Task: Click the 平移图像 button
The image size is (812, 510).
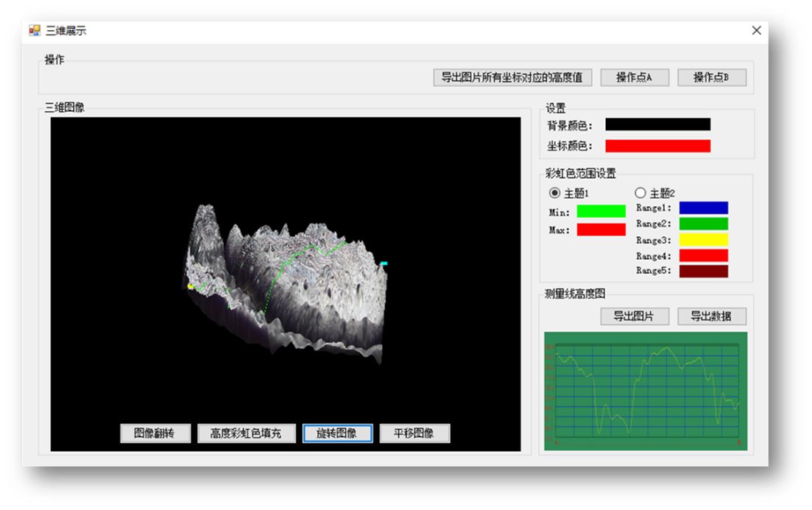Action: (x=414, y=433)
